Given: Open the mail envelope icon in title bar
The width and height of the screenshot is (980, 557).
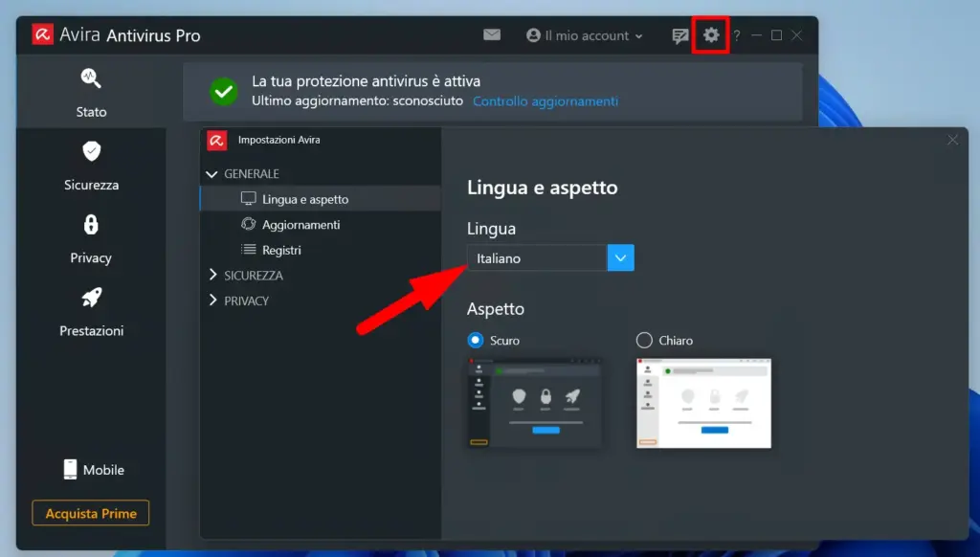Looking at the screenshot, I should point(492,35).
